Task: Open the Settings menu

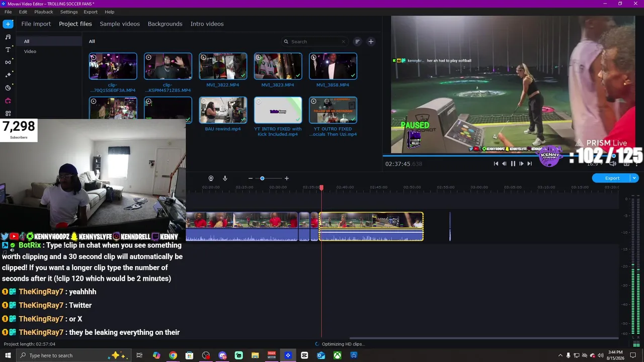Action: pos(69,12)
